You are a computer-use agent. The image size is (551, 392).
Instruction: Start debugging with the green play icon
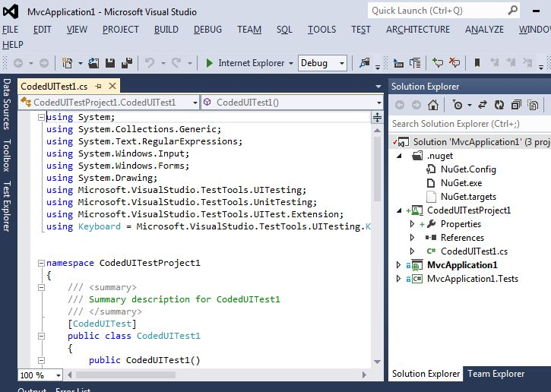pyautogui.click(x=209, y=63)
